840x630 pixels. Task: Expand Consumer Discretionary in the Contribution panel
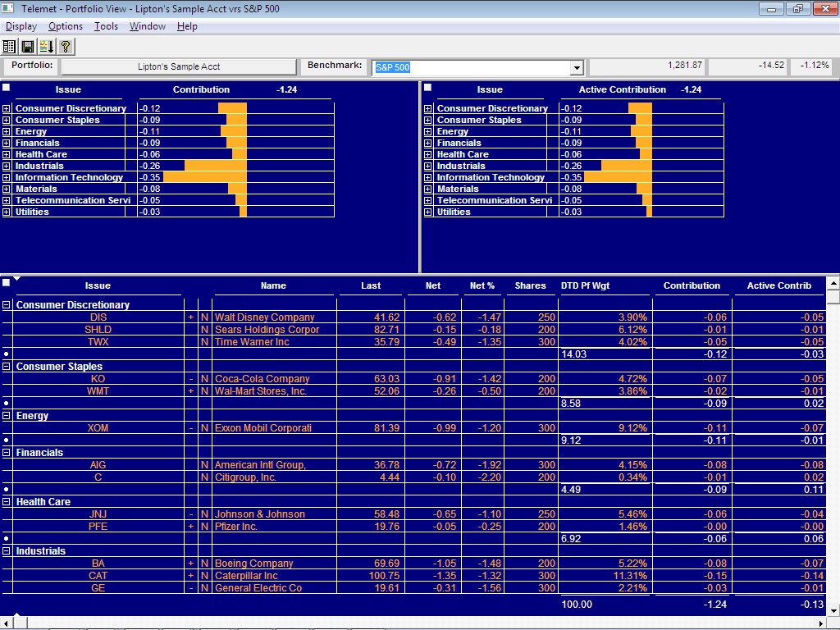pyautogui.click(x=6, y=108)
